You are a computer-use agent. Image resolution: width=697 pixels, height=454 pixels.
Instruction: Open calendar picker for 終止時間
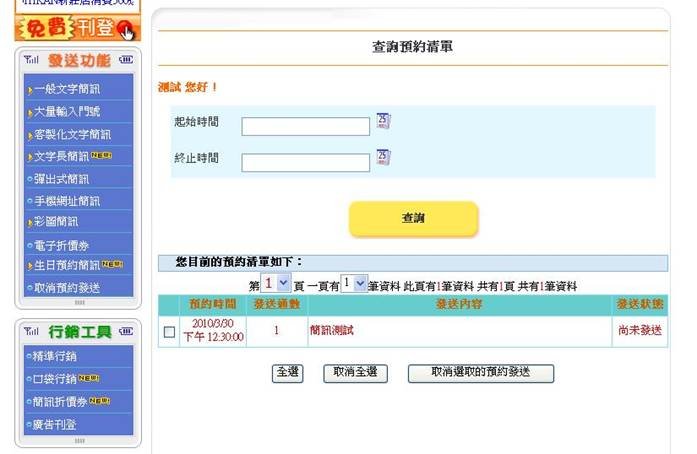pos(383,157)
